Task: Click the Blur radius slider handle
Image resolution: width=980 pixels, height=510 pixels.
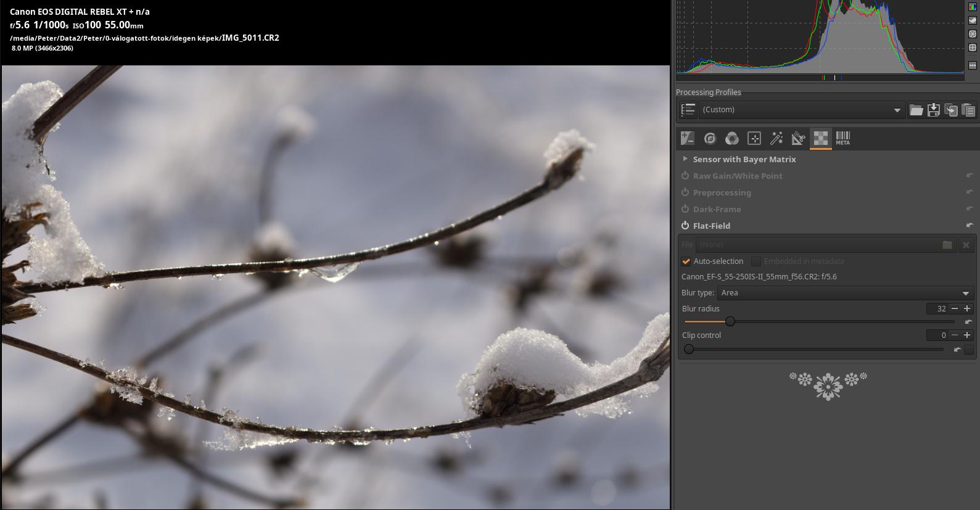Action: coord(730,321)
